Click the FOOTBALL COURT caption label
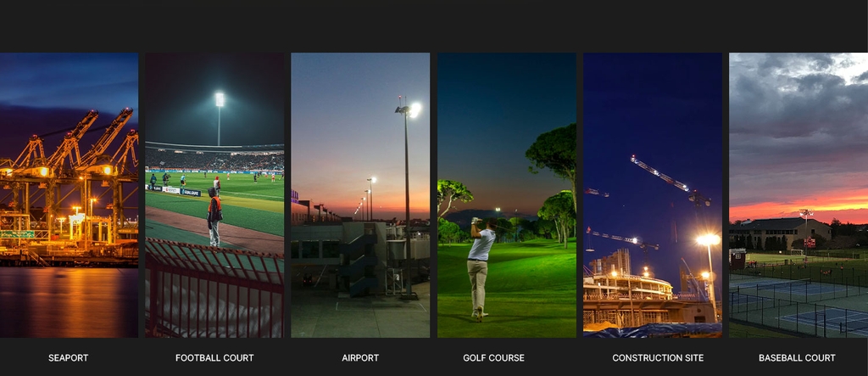Screen dimensions: 868x376 point(214,358)
